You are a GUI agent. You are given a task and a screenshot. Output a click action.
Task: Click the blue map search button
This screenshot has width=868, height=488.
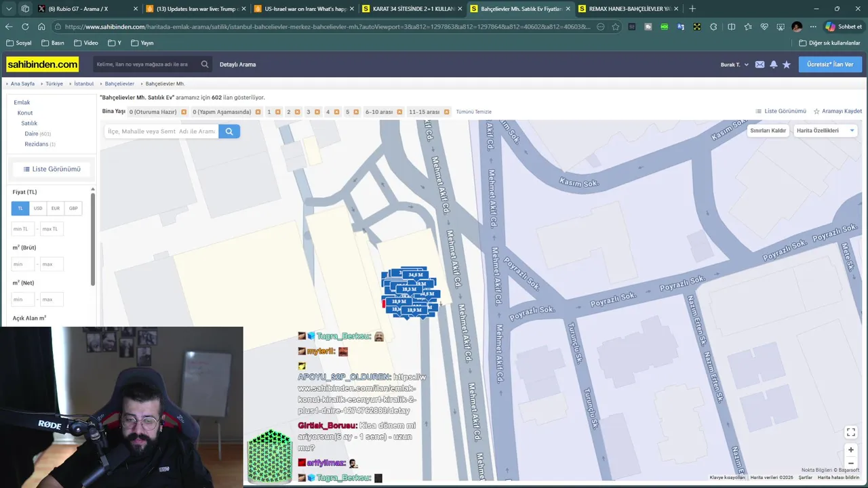point(229,131)
